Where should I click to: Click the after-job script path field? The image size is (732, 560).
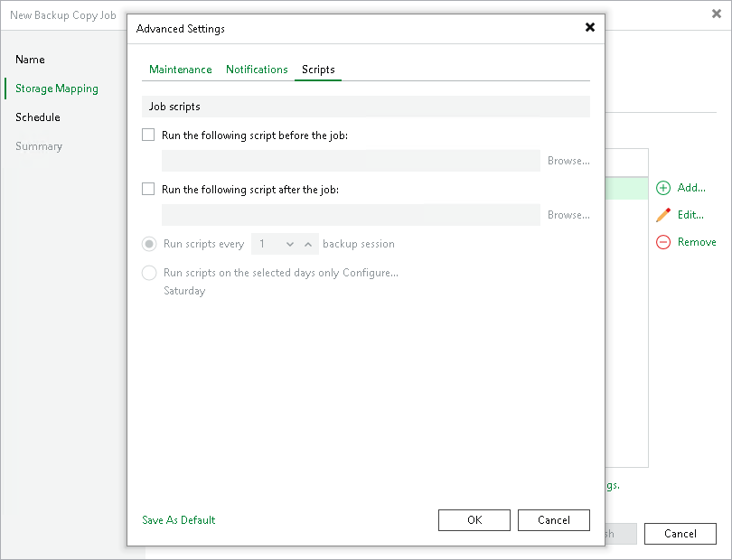point(351,215)
